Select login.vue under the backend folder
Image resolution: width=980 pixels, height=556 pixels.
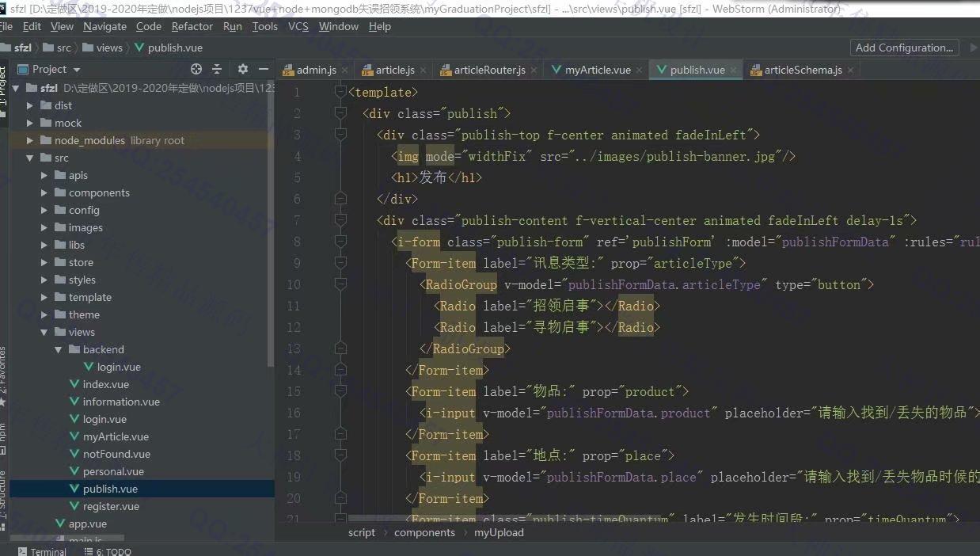click(x=119, y=367)
